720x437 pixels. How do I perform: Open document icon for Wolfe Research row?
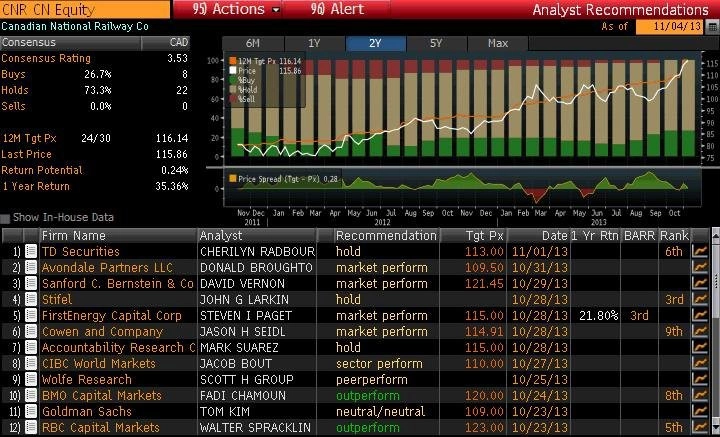click(31, 380)
